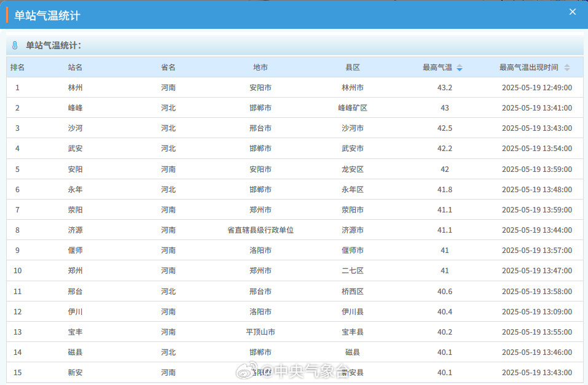Click the 站名 column header

tap(75, 68)
